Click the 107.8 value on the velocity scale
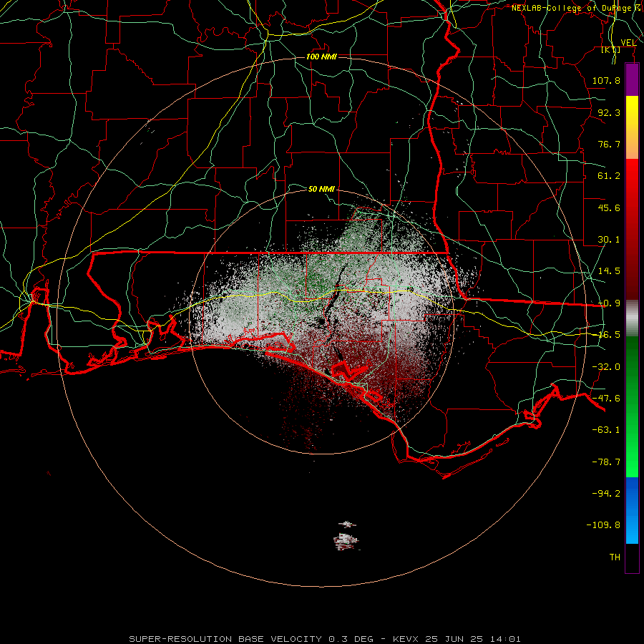The image size is (644, 644). [606, 80]
